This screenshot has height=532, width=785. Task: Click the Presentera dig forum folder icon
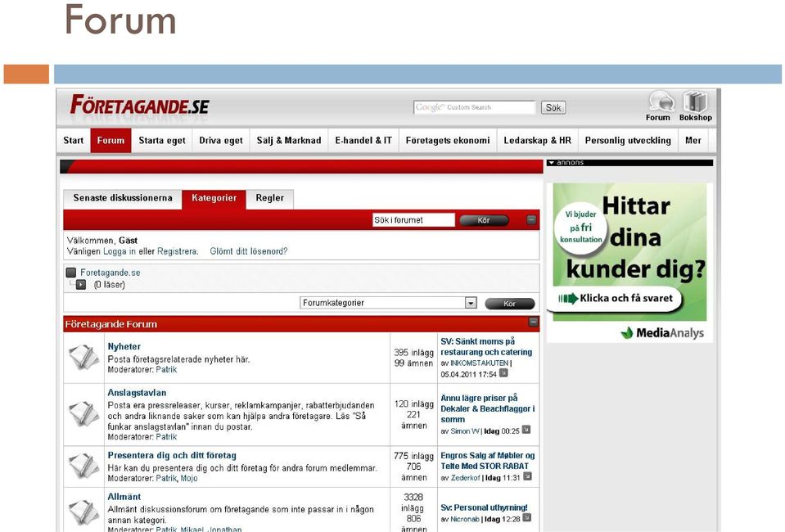[83, 466]
